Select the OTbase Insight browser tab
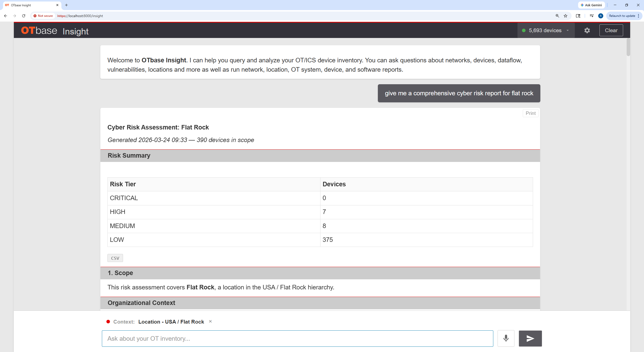The image size is (644, 352). (x=30, y=5)
